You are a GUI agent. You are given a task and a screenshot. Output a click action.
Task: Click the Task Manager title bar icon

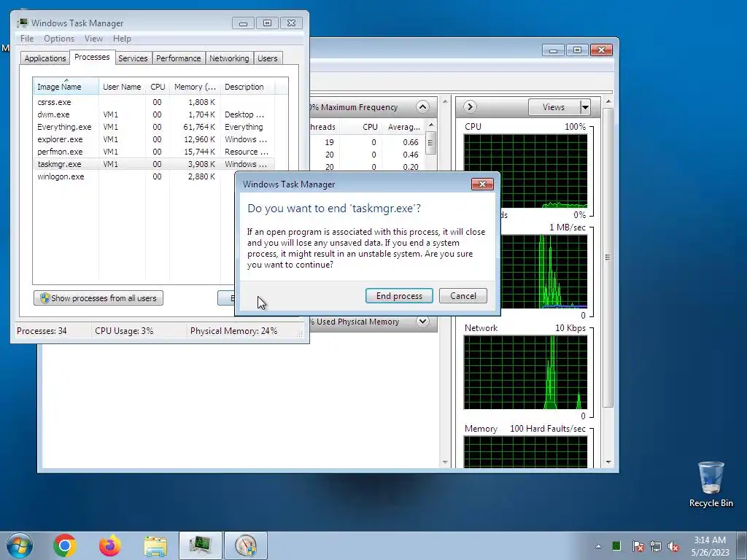[23, 23]
